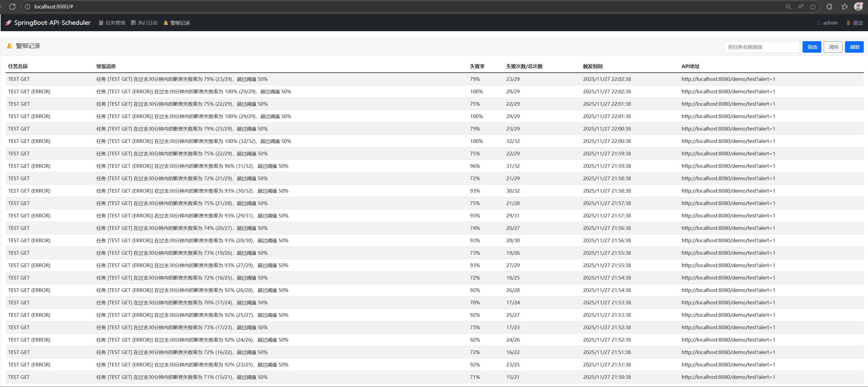
Task: Open browser zoom magnifier icon
Action: click(788, 7)
